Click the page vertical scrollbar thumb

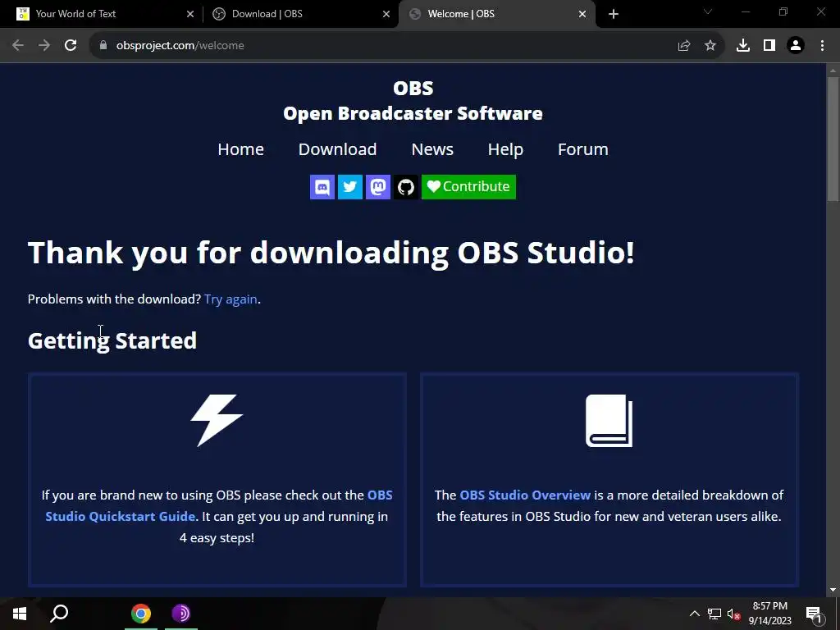(833, 139)
